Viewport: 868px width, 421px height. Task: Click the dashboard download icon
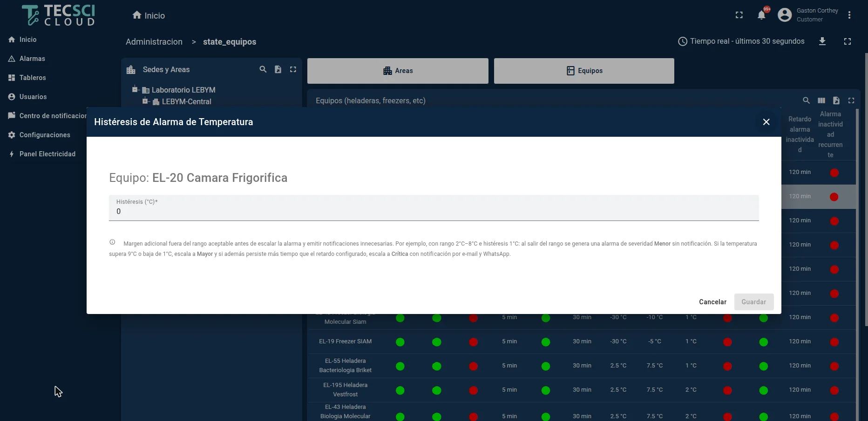coord(822,41)
